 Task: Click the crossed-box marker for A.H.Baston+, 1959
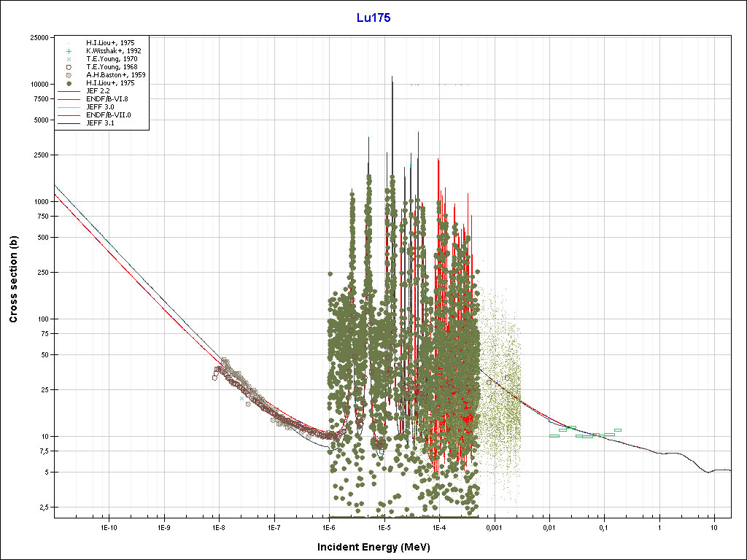[x=68, y=75]
